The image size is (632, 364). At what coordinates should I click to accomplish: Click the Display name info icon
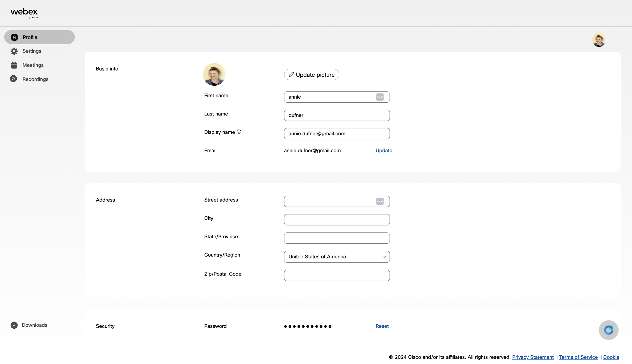point(239,132)
